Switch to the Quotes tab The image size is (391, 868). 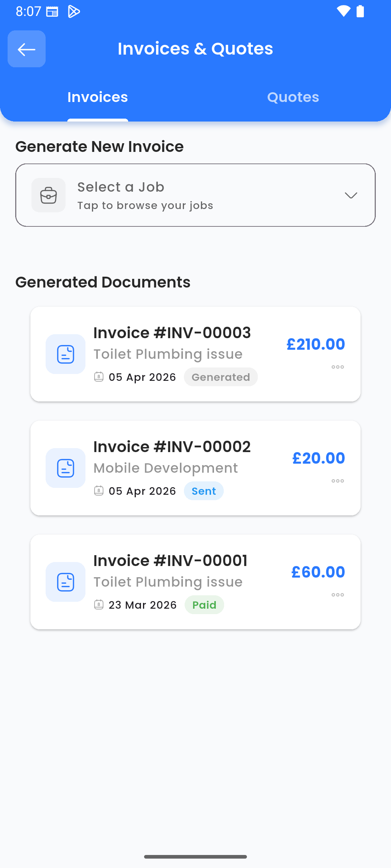click(x=293, y=97)
